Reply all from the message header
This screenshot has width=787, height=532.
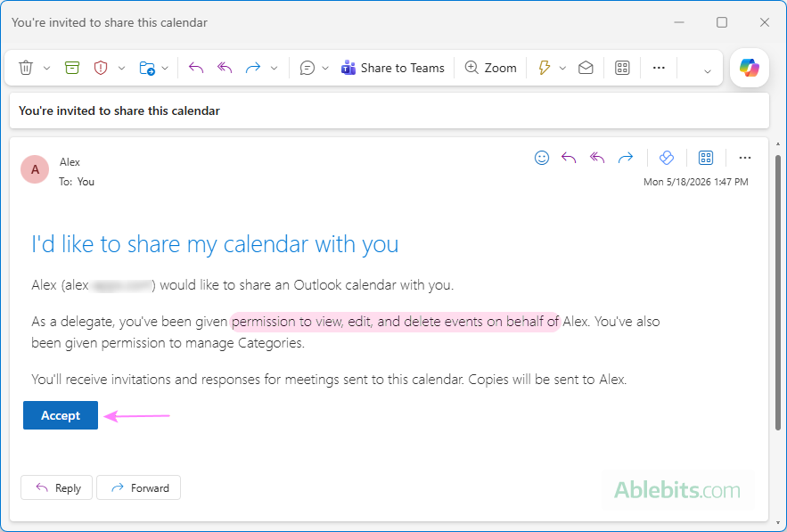click(x=597, y=158)
